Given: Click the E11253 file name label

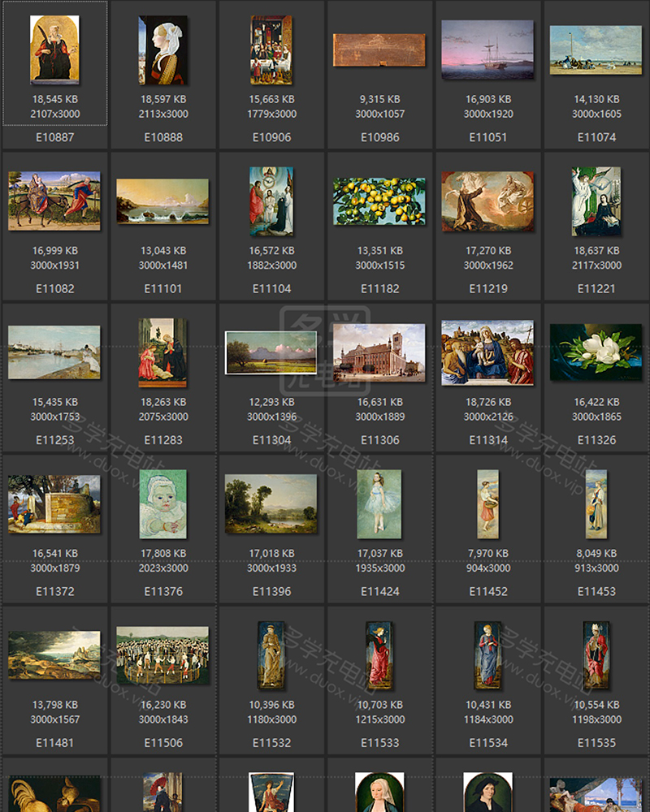Looking at the screenshot, I should point(54,440).
